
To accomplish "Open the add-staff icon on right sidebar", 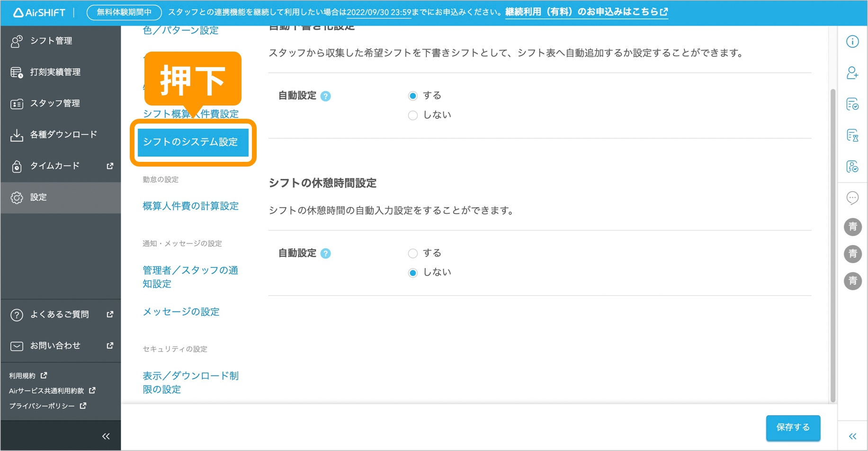I will [852, 73].
